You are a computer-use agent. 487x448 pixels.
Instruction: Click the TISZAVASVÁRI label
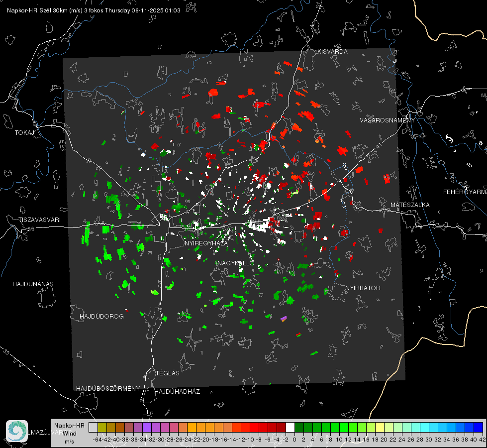coord(39,220)
